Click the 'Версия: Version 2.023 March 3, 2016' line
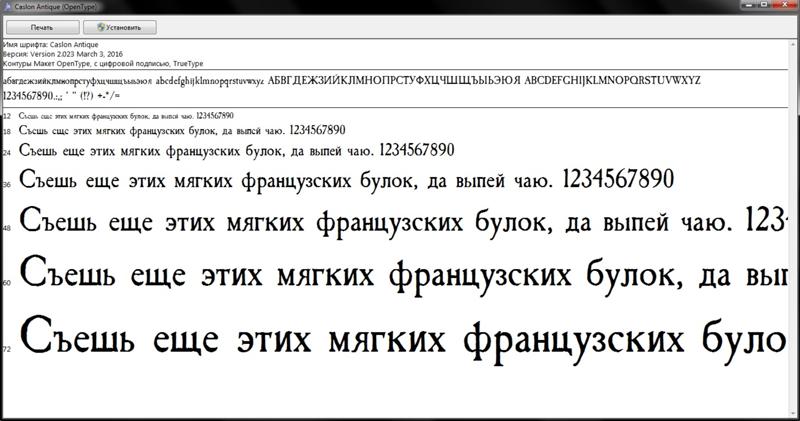The height and width of the screenshot is (421, 800). pyautogui.click(x=63, y=54)
